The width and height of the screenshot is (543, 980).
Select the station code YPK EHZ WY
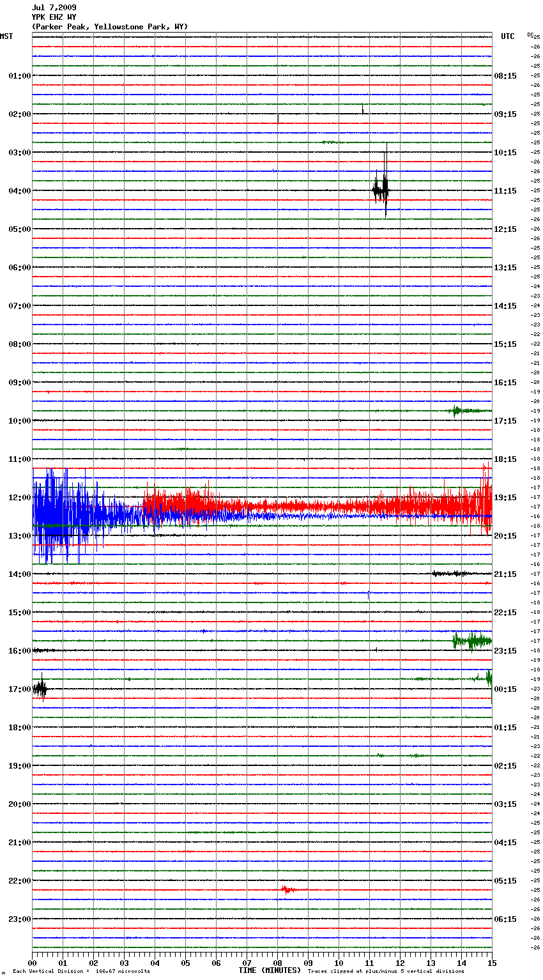click(54, 17)
